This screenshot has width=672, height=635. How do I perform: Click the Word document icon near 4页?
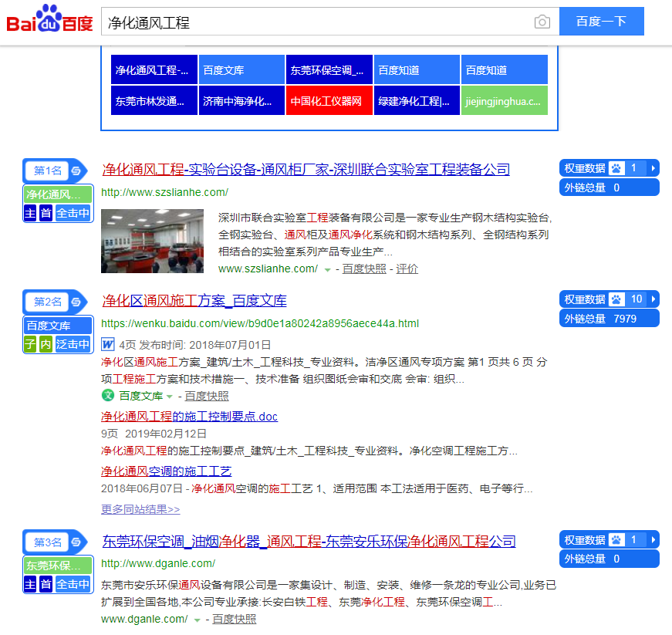pos(107,344)
